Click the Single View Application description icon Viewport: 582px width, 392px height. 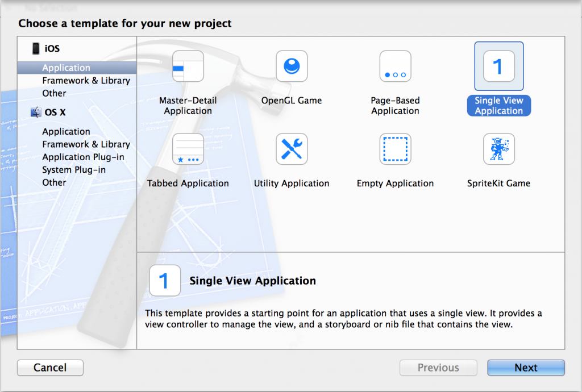tap(165, 281)
